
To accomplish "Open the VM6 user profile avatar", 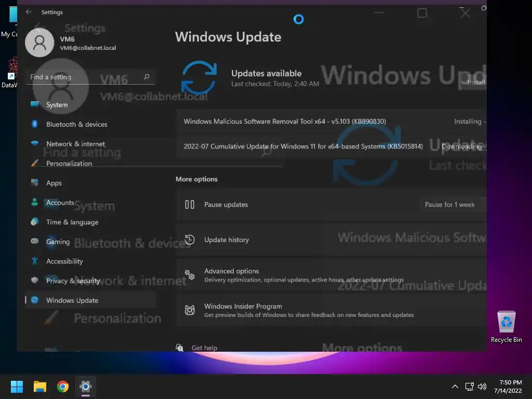I will pos(39,43).
